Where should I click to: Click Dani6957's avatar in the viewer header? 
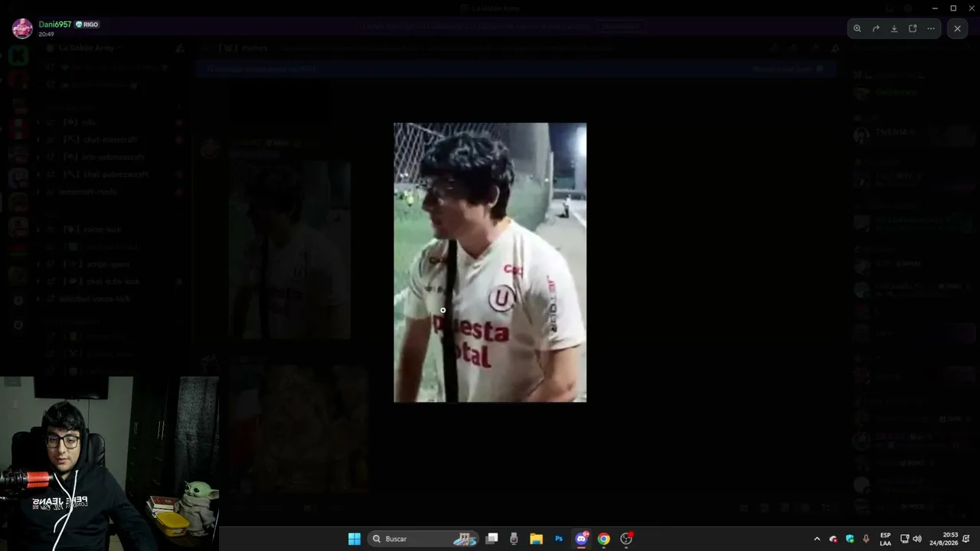(22, 28)
